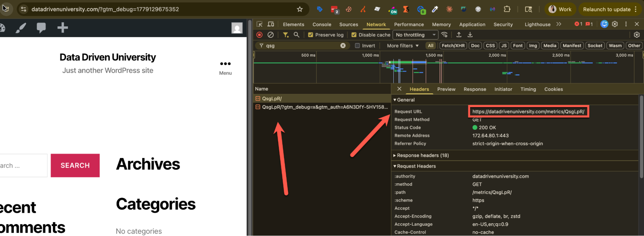This screenshot has height=236, width=644.
Task: Open DevTools settings gear
Action: click(x=615, y=24)
